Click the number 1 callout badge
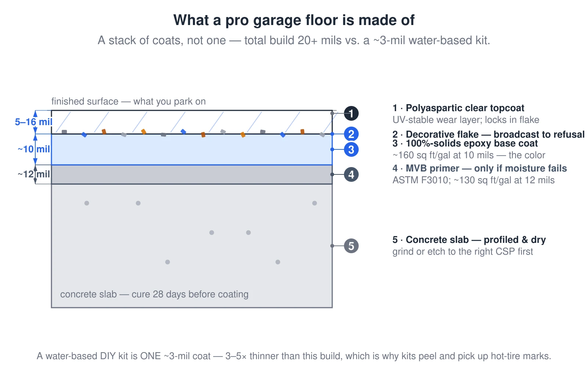 pos(351,113)
